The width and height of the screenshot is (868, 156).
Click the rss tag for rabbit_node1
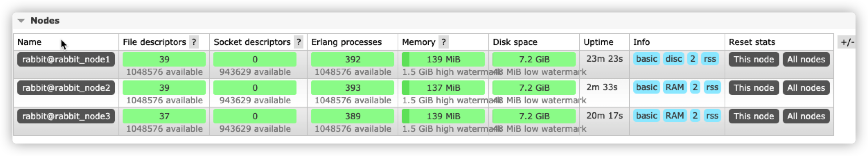[710, 59]
